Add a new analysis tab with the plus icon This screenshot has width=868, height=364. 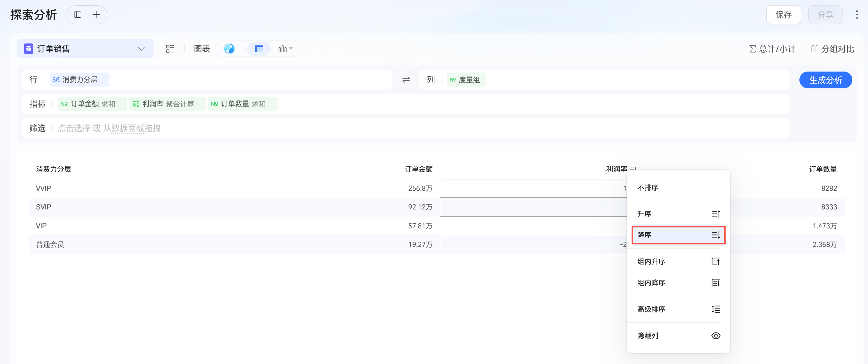[96, 14]
